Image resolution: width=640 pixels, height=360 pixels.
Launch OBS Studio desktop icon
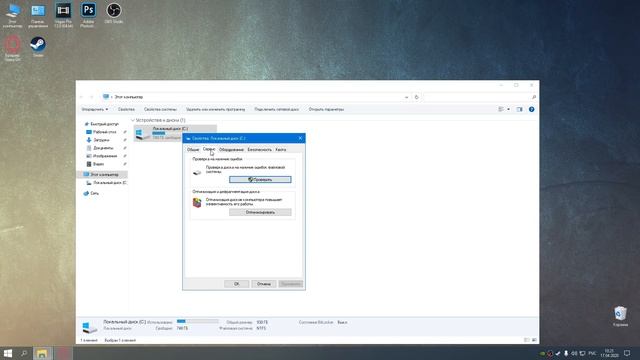tap(113, 13)
